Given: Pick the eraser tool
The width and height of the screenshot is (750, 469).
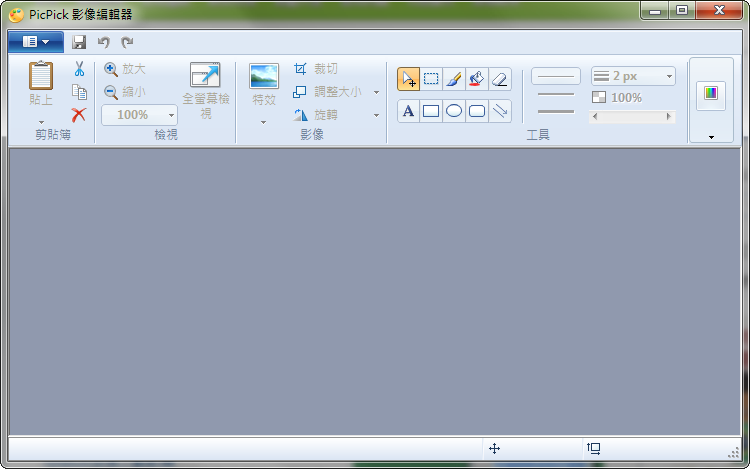Looking at the screenshot, I should [x=500, y=79].
